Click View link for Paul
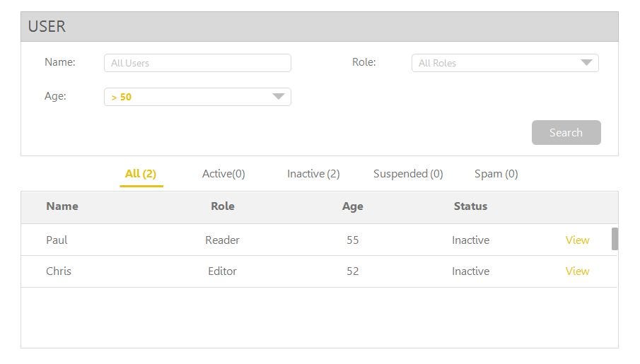 point(577,240)
